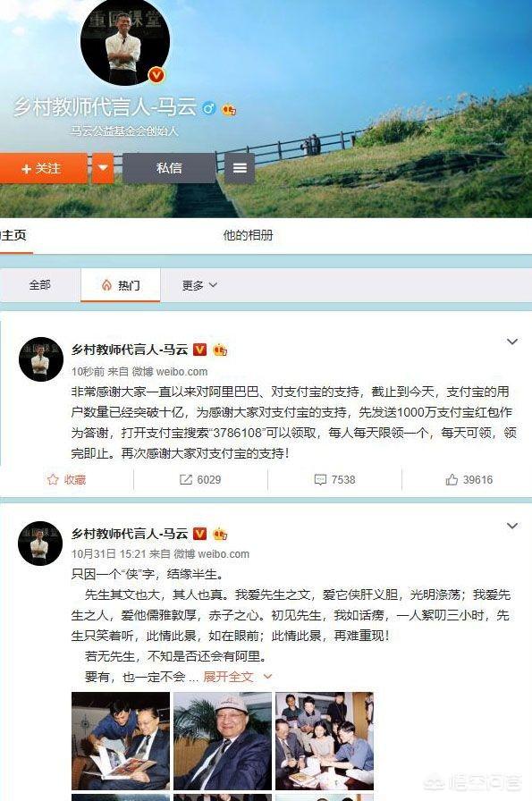Expand options chevron on first post

(512, 341)
